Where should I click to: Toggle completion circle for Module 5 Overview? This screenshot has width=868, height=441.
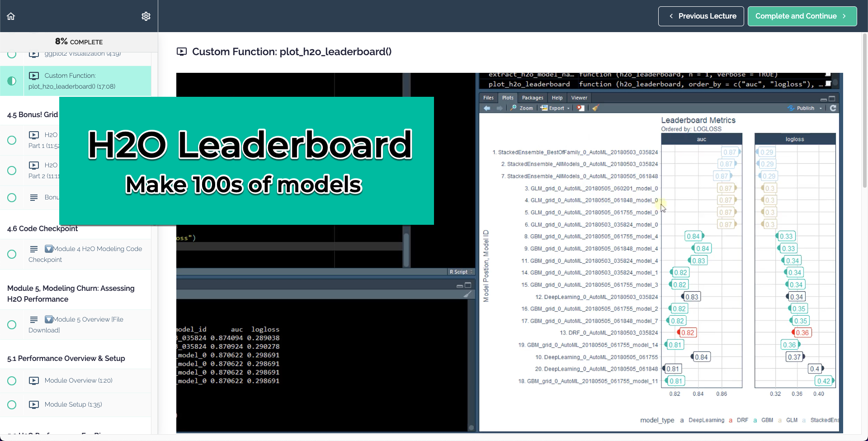pyautogui.click(x=12, y=325)
